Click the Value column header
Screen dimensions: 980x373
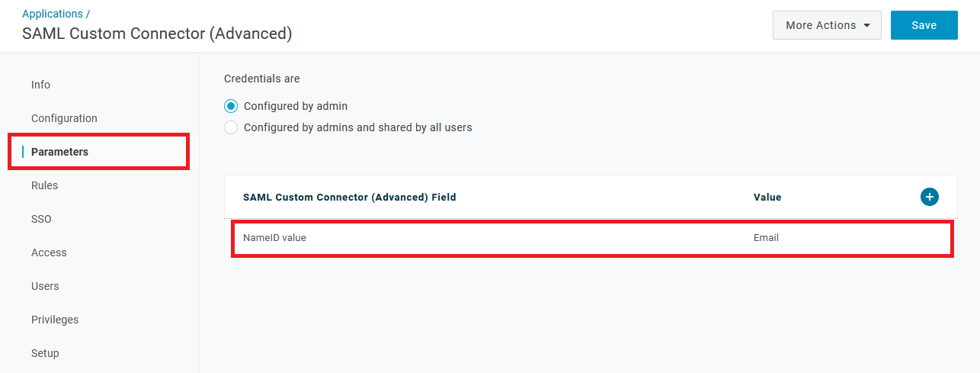pyautogui.click(x=767, y=197)
